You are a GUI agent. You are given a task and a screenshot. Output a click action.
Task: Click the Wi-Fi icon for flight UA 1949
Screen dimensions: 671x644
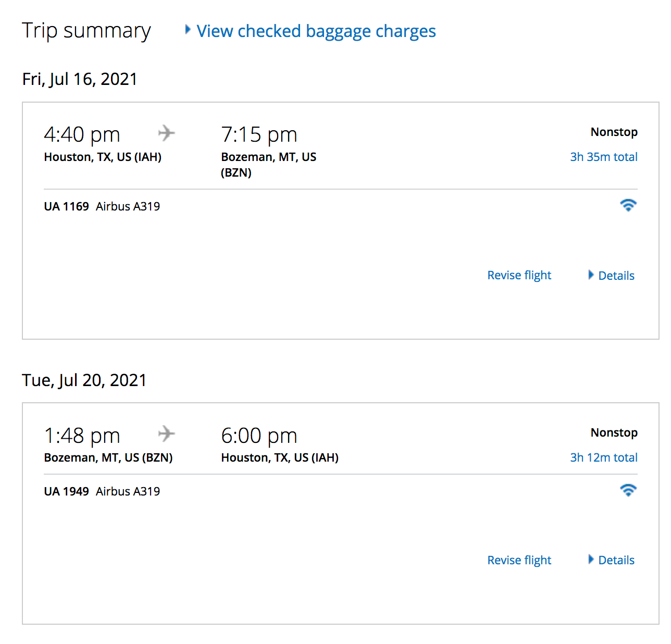point(628,490)
